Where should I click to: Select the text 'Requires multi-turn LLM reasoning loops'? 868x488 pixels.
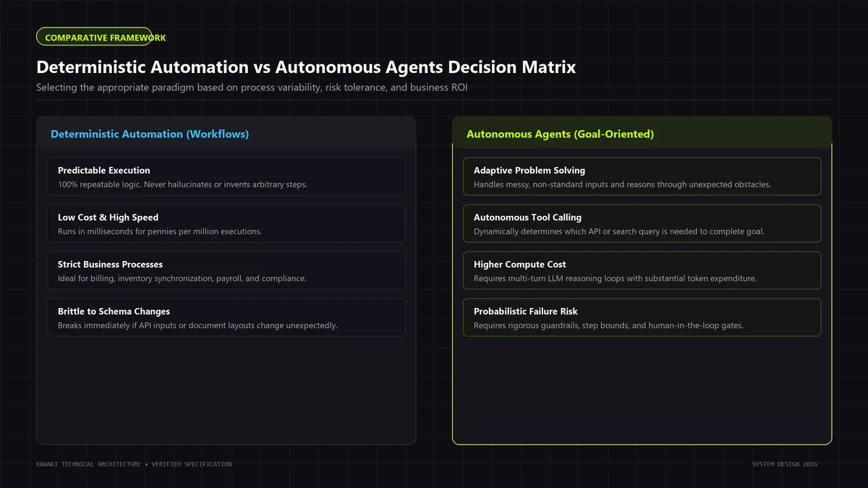pos(615,278)
